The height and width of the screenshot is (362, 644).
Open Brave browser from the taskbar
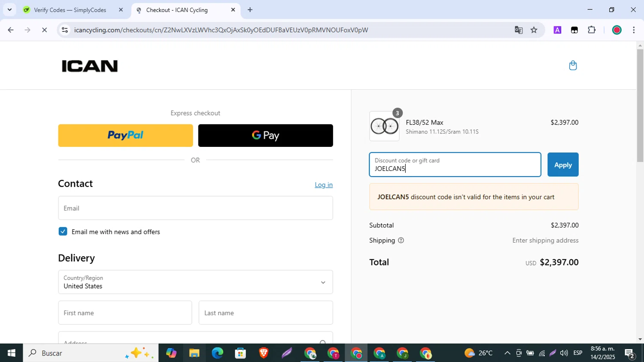[x=264, y=353]
